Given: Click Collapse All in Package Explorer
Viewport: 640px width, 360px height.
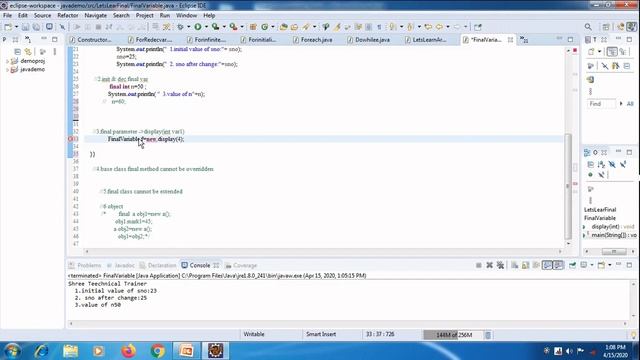Looking at the screenshot, I should coord(17,52).
